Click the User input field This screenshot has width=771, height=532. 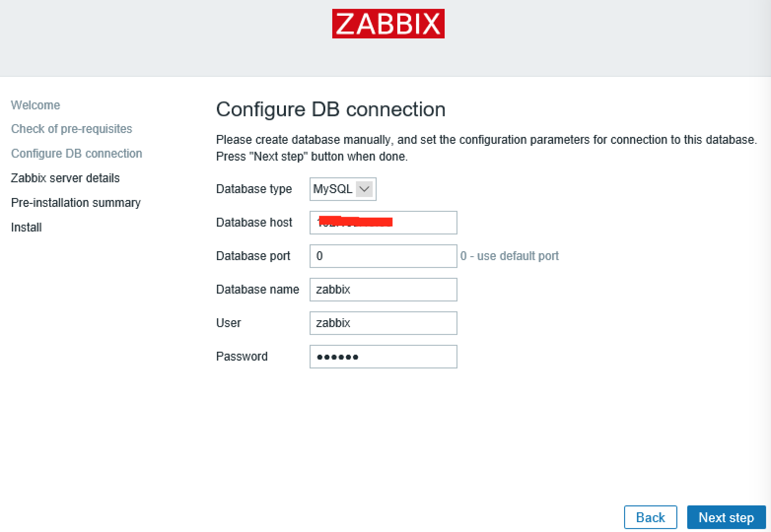[383, 323]
